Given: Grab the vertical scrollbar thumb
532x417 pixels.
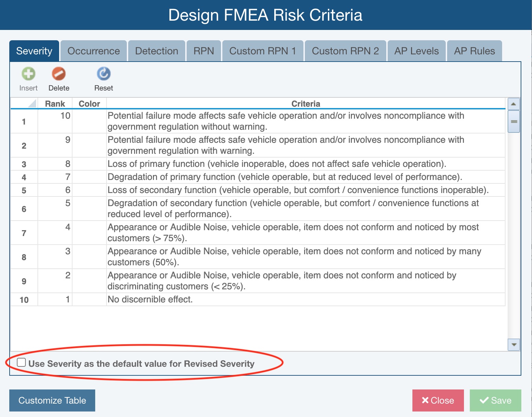Looking at the screenshot, I should 514,121.
